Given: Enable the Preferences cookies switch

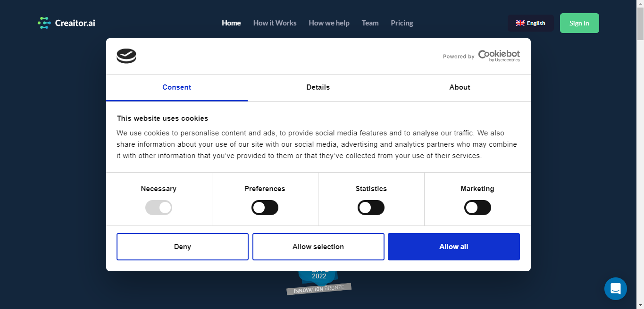Looking at the screenshot, I should coord(265,208).
